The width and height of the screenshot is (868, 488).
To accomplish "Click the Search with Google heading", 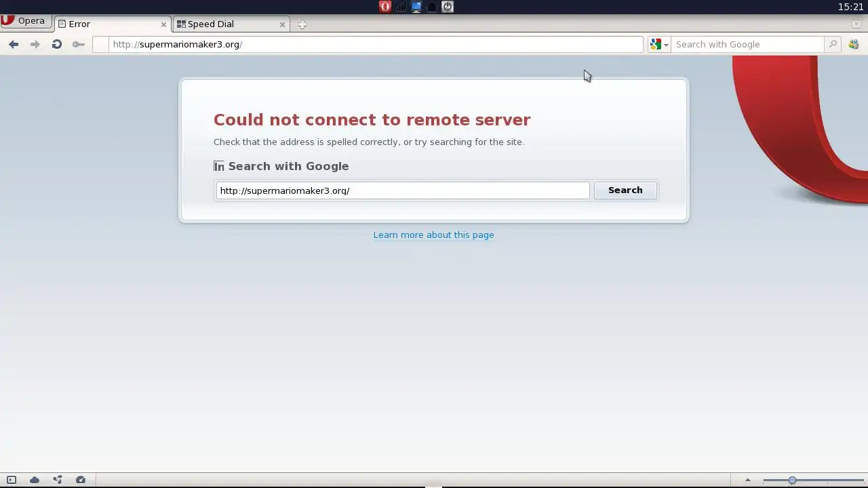I will [x=288, y=166].
